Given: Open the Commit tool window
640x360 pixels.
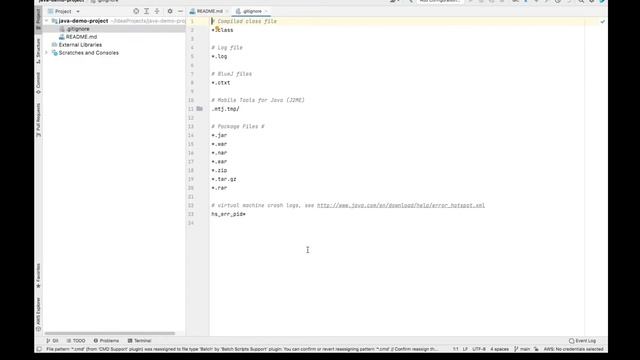Looking at the screenshot, I should tap(38, 83).
